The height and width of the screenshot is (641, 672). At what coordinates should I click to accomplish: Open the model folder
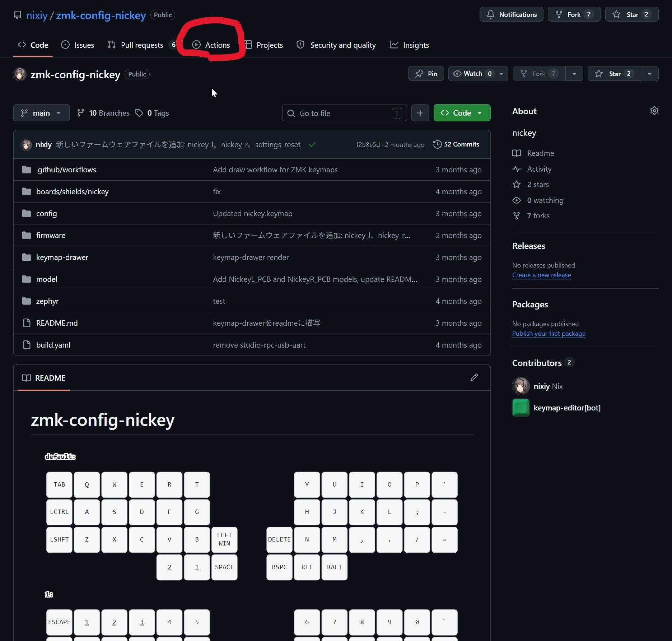[x=47, y=279]
